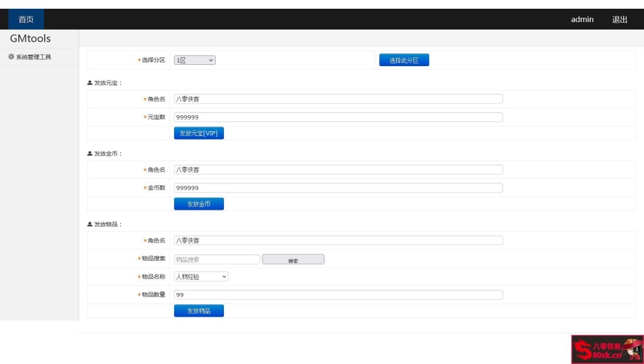Click the admin username link
The height and width of the screenshot is (364, 644).
click(x=582, y=20)
